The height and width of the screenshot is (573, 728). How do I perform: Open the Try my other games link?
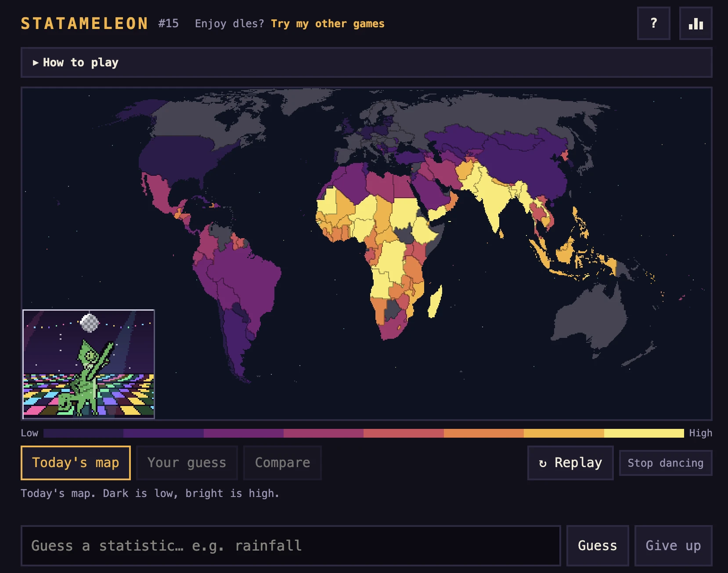point(328,24)
